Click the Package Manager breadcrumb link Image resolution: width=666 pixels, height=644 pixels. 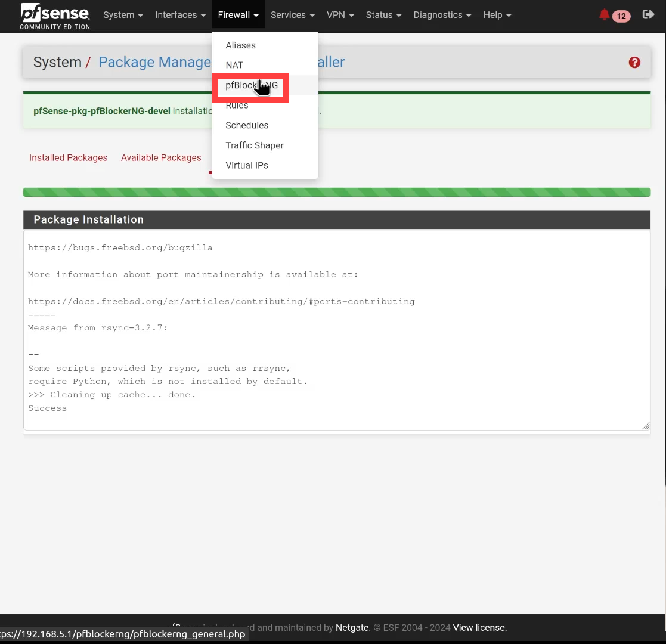tap(155, 62)
